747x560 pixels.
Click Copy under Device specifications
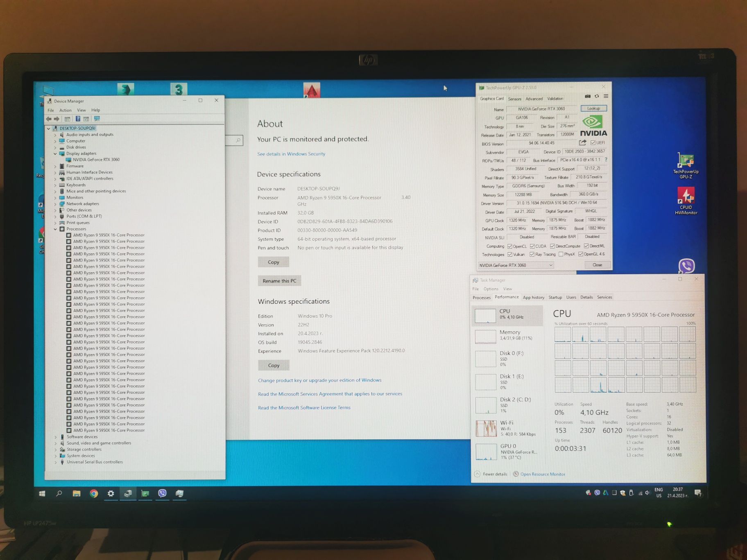274,262
